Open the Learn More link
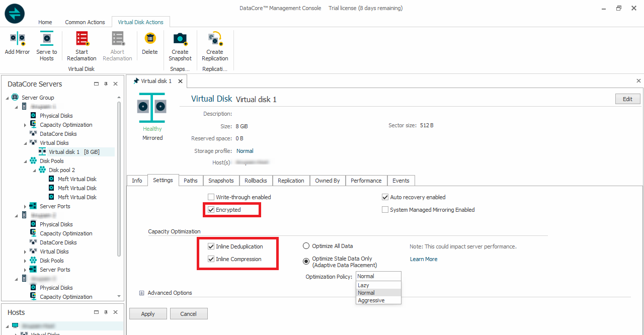The image size is (644, 335). pyautogui.click(x=424, y=259)
